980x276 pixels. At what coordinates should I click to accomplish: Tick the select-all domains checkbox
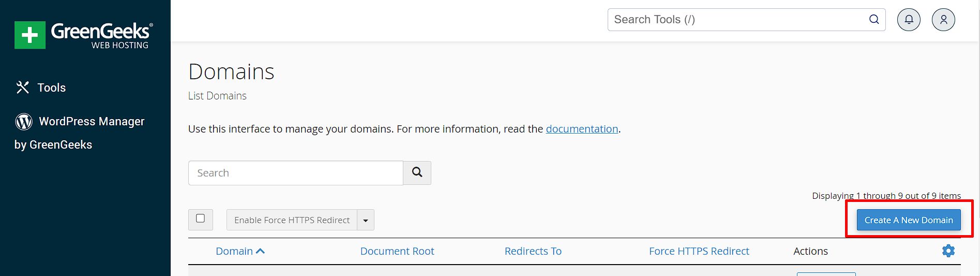click(201, 219)
